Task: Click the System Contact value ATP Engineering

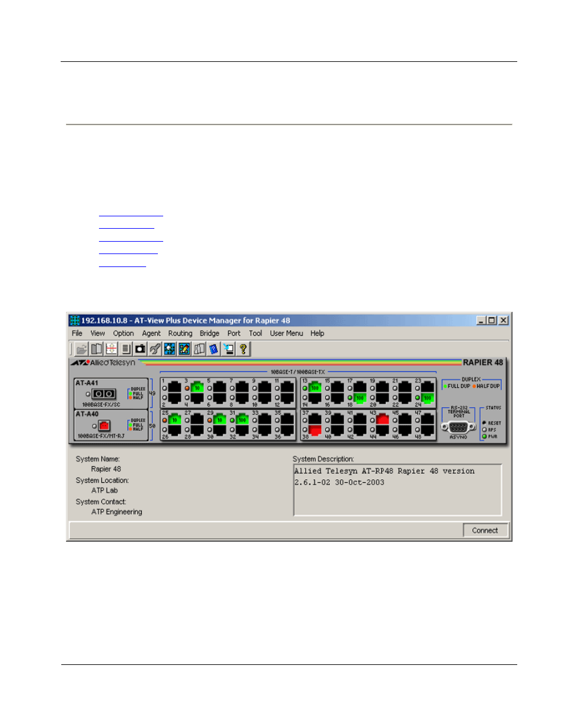Action: 117,512
